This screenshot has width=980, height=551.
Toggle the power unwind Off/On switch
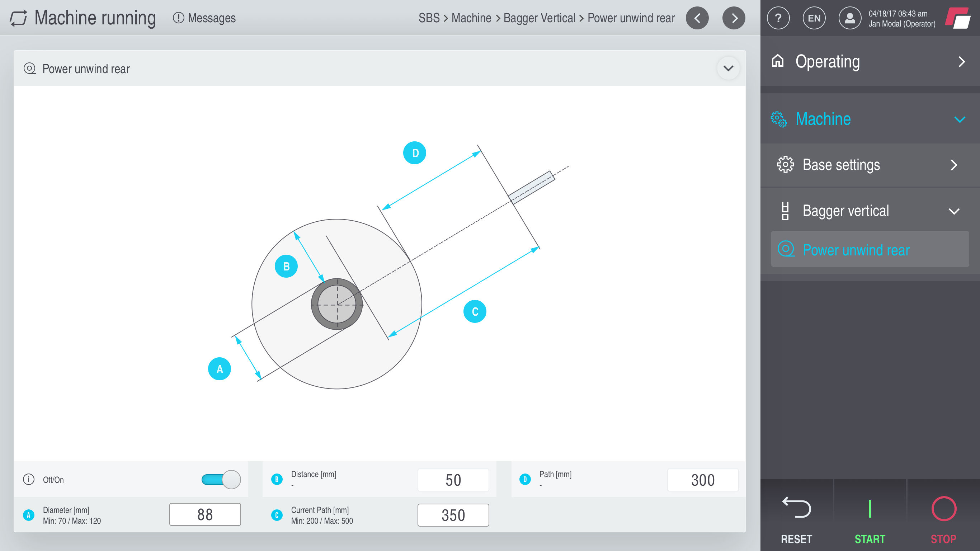221,479
